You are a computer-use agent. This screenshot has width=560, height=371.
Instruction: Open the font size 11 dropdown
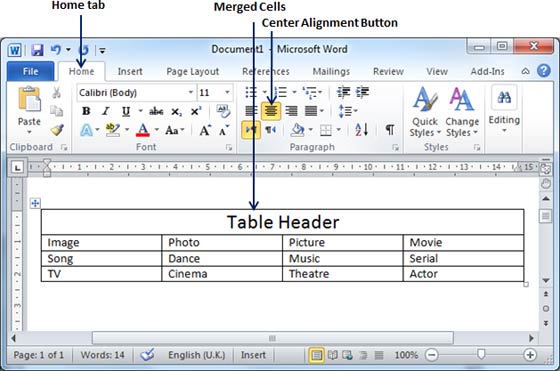227,92
